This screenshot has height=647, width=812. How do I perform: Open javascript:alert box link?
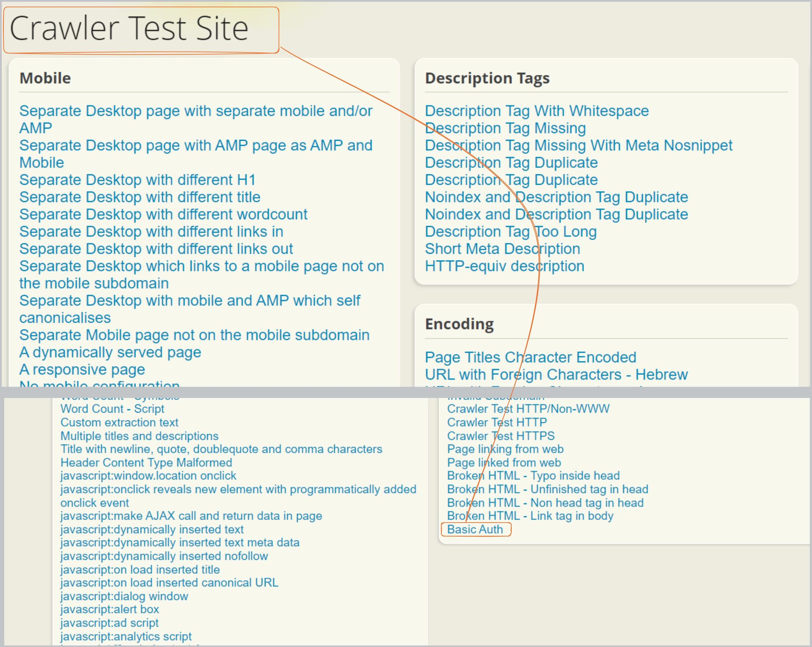(x=109, y=609)
